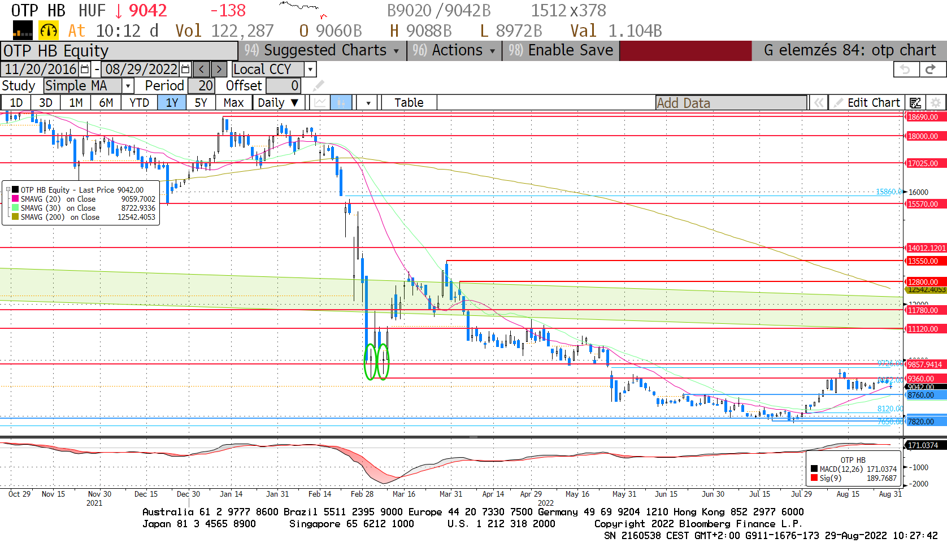Select the YTD time range tab

139,103
